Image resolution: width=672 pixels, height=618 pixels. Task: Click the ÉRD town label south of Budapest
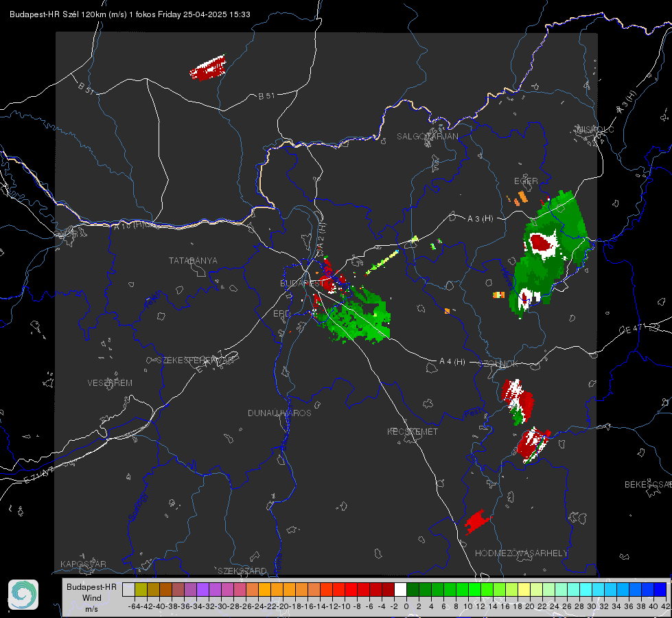tap(281, 314)
